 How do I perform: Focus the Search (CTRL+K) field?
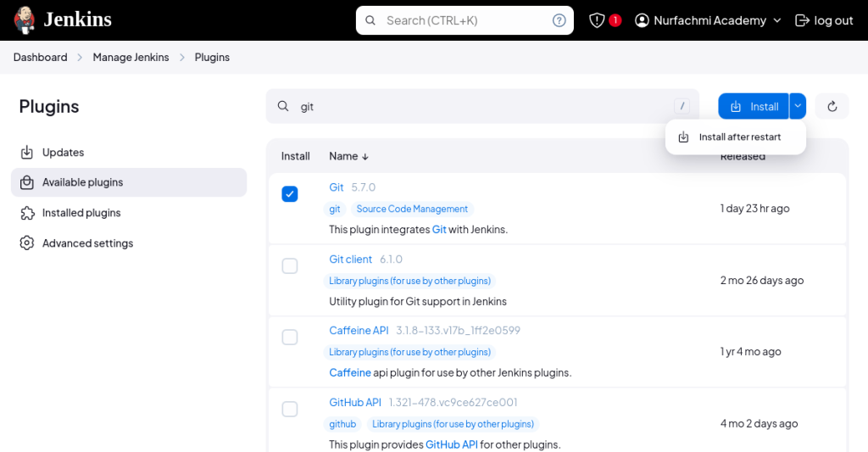click(465, 20)
